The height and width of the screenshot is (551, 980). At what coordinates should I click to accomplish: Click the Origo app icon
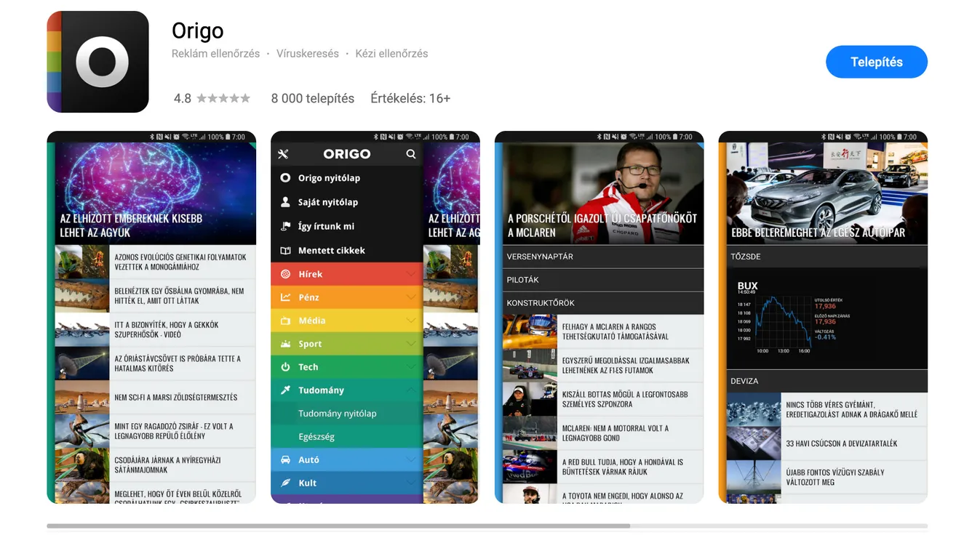(97, 62)
